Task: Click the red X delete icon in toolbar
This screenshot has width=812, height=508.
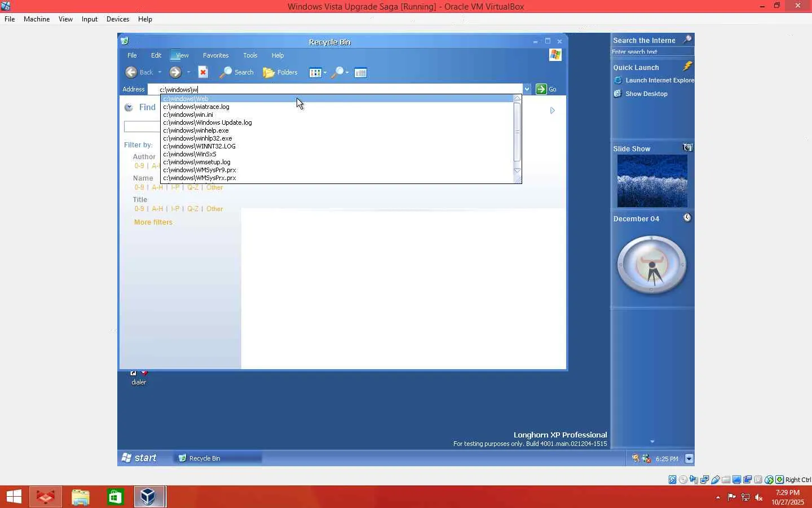Action: 204,72
